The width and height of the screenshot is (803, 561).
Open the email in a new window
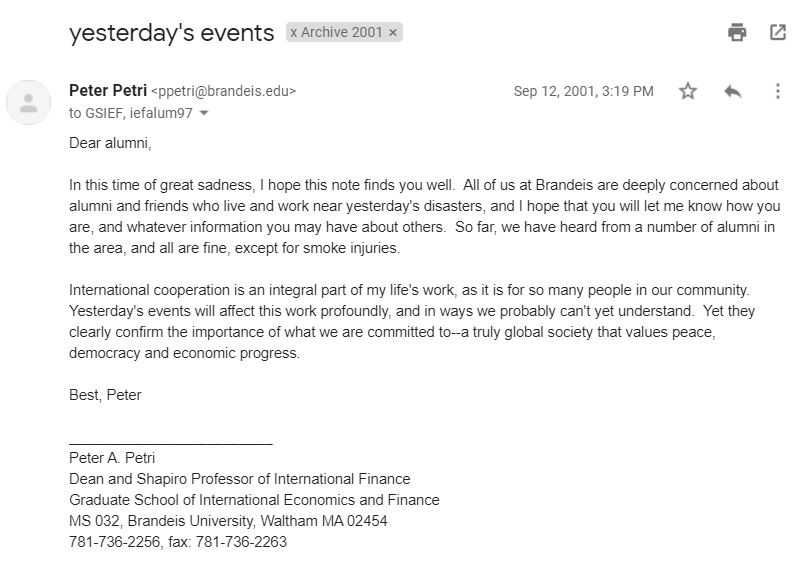778,32
